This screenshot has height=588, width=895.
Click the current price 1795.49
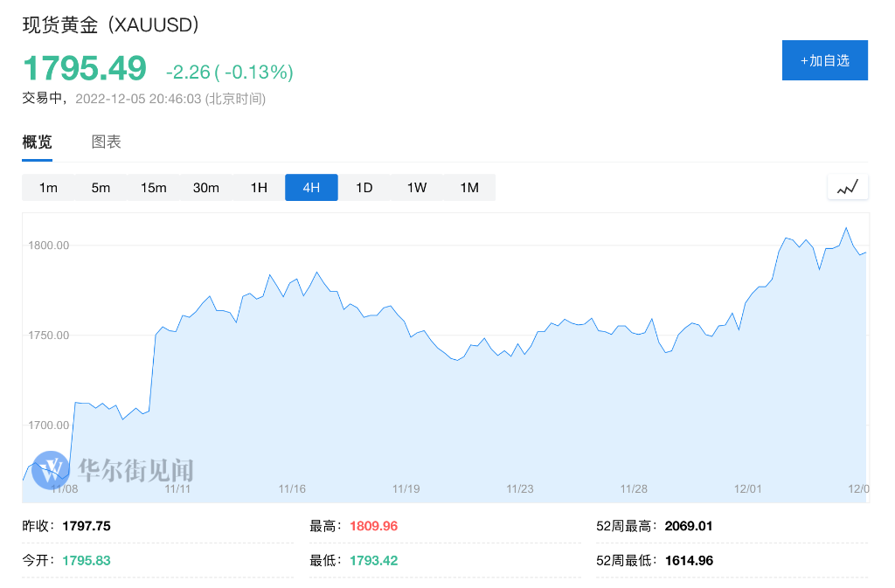(85, 69)
